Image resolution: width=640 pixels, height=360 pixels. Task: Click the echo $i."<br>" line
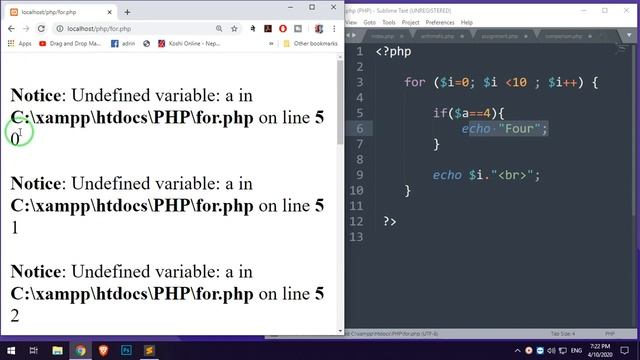click(x=487, y=176)
